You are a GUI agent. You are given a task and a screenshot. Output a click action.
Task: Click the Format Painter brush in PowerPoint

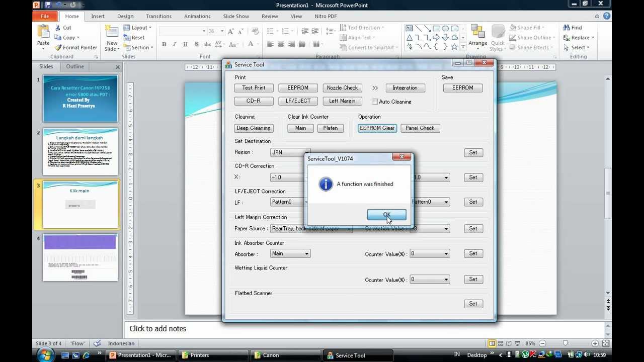[x=58, y=48]
